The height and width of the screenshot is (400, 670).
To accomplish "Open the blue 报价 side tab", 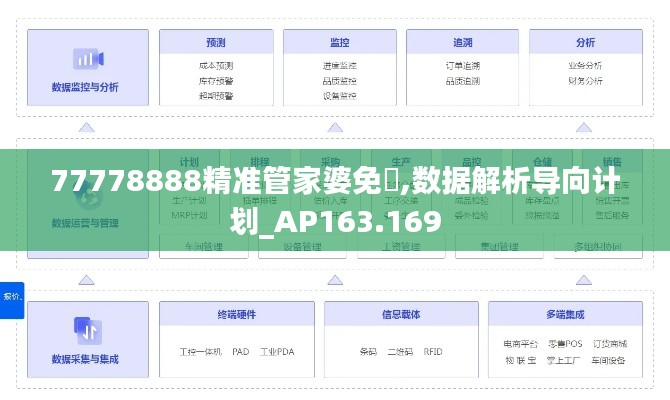I will click(x=12, y=297).
